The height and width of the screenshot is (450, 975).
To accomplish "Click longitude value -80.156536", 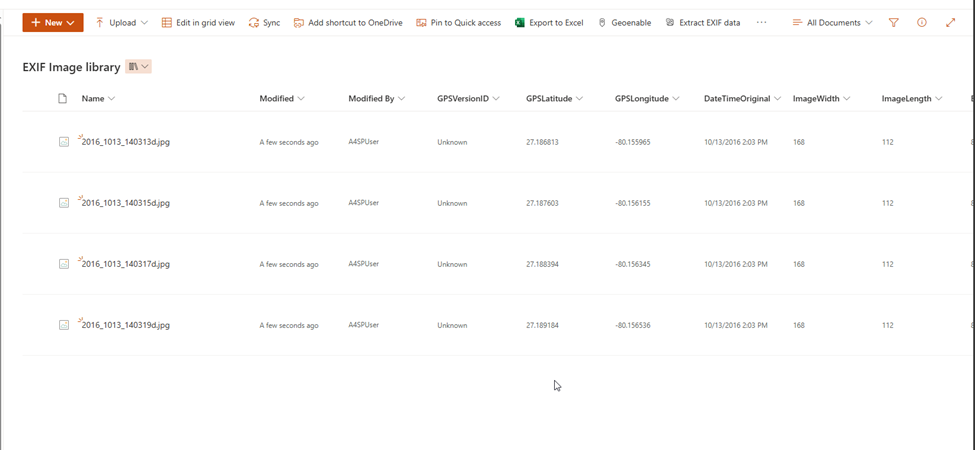I will pyautogui.click(x=632, y=325).
